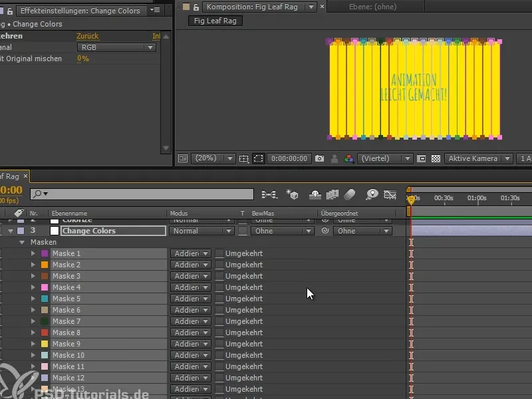
Task: Click the Modus column header
Action: [x=179, y=213]
